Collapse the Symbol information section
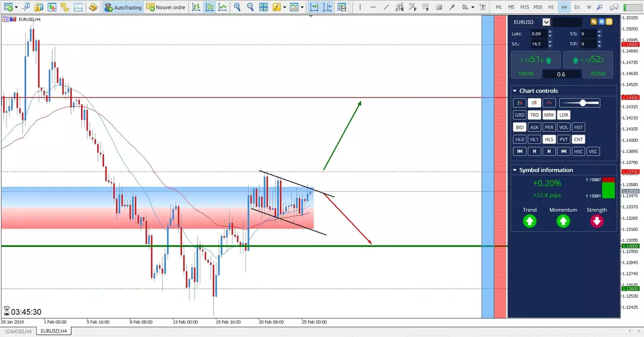Image resolution: width=644 pixels, height=337 pixels. [x=515, y=170]
